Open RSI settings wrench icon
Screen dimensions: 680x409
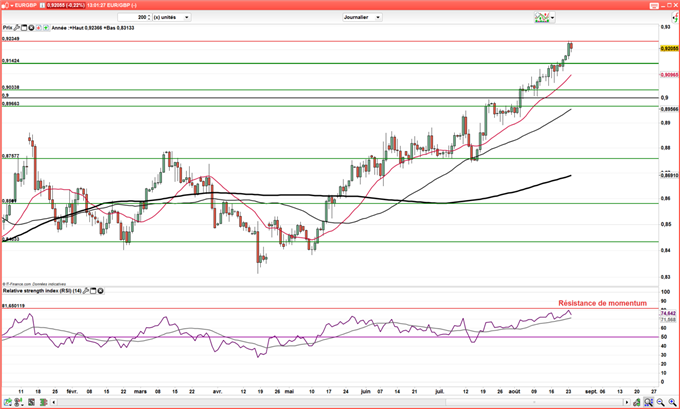[86, 291]
